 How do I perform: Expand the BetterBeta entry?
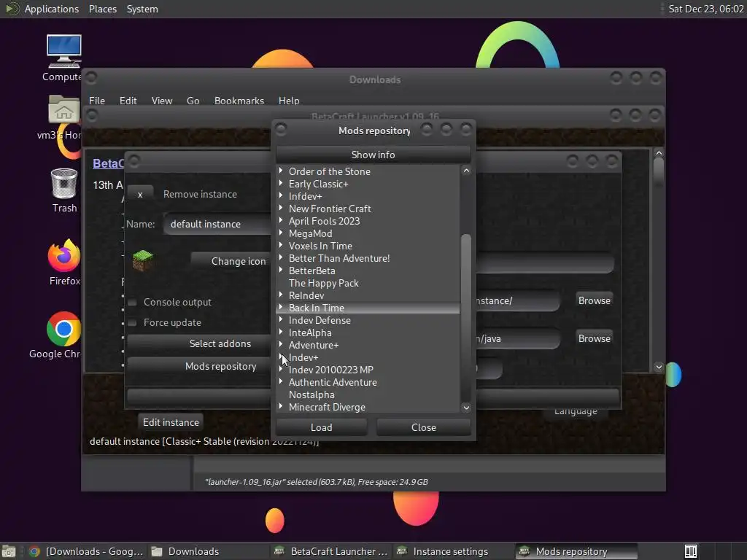[281, 270]
